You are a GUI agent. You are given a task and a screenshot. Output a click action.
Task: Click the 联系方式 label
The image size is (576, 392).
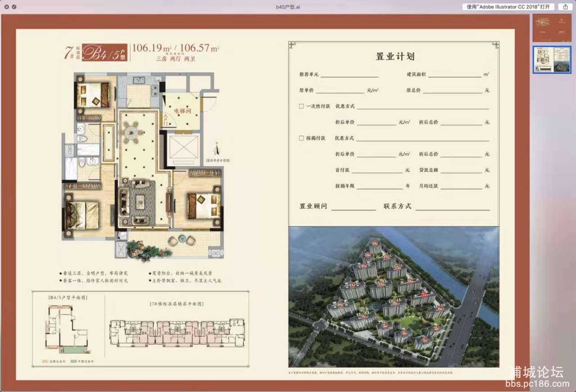[397, 206]
